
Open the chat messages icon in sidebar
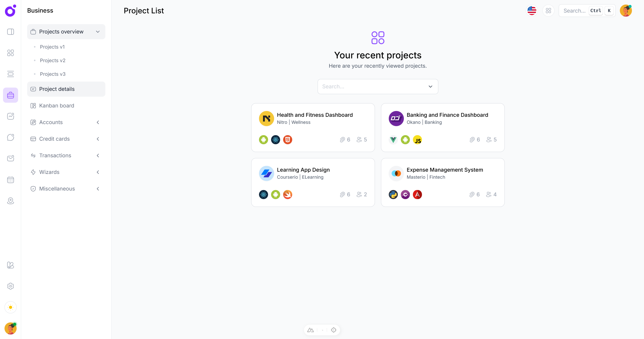[x=10, y=137]
